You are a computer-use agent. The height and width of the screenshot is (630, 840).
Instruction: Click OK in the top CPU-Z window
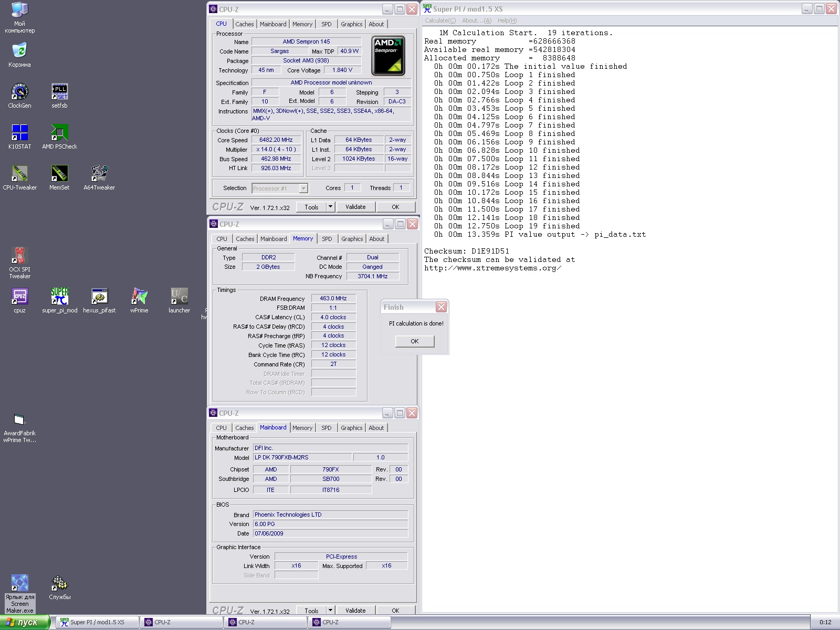(x=395, y=207)
